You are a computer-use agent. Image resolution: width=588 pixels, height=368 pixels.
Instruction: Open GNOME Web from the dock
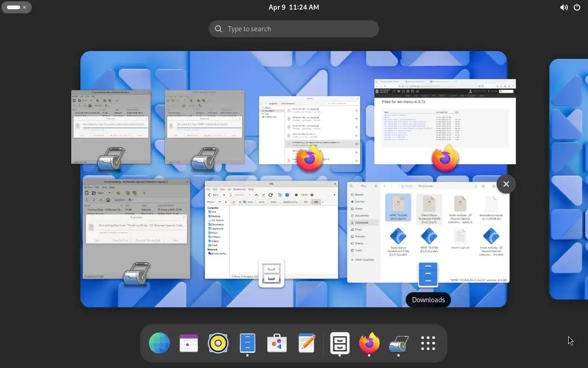159,343
